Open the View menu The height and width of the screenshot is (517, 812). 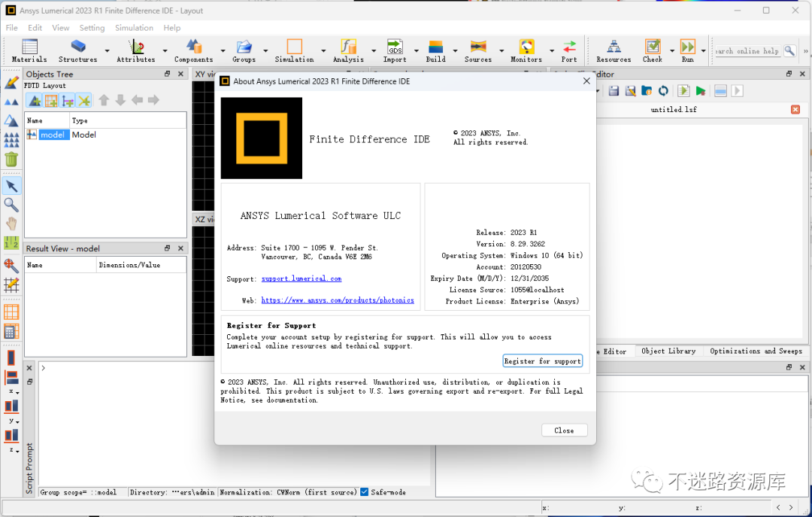click(61, 28)
